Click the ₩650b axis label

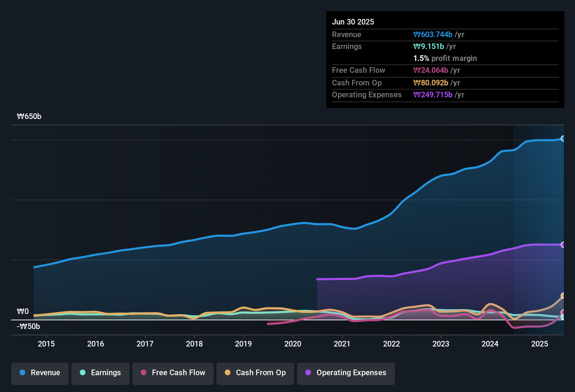(x=29, y=116)
